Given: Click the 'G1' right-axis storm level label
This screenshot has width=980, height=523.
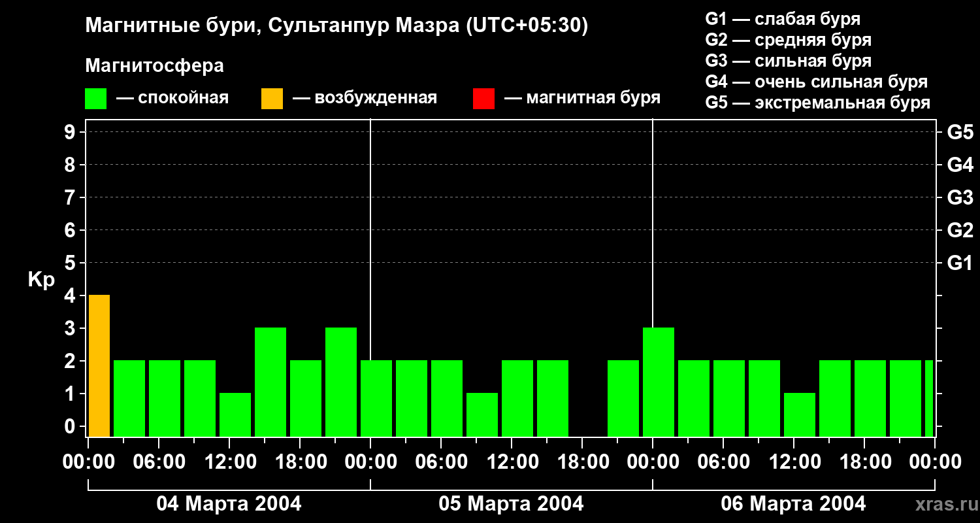Looking at the screenshot, I should coord(960,263).
